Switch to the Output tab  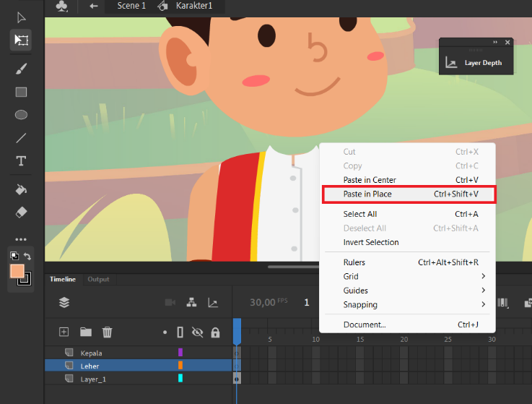[x=98, y=279]
